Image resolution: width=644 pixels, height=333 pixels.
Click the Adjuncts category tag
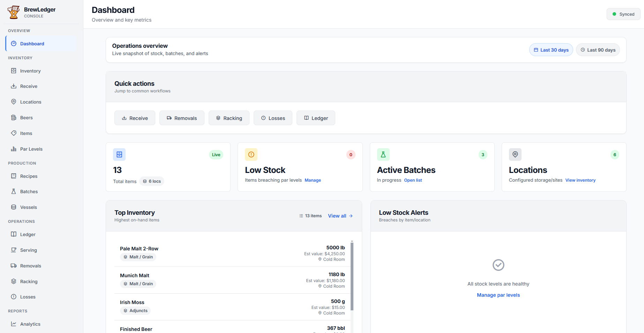(x=135, y=311)
